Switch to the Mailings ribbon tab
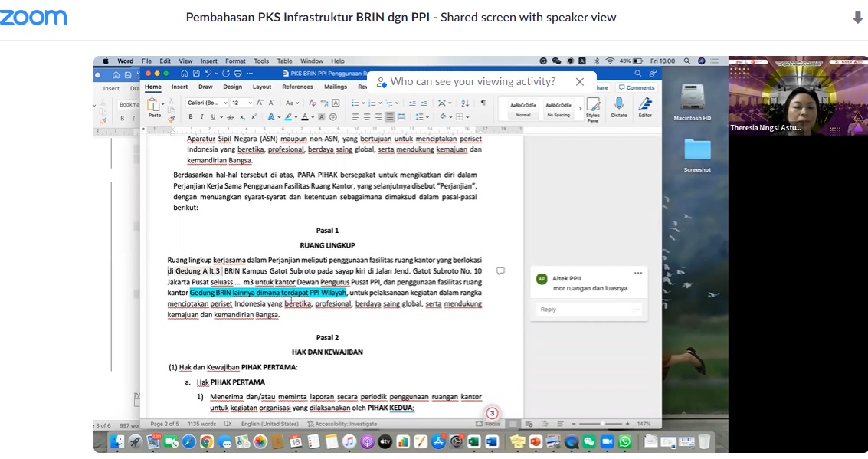Screen dimensions: 868x459 pyautogui.click(x=336, y=87)
